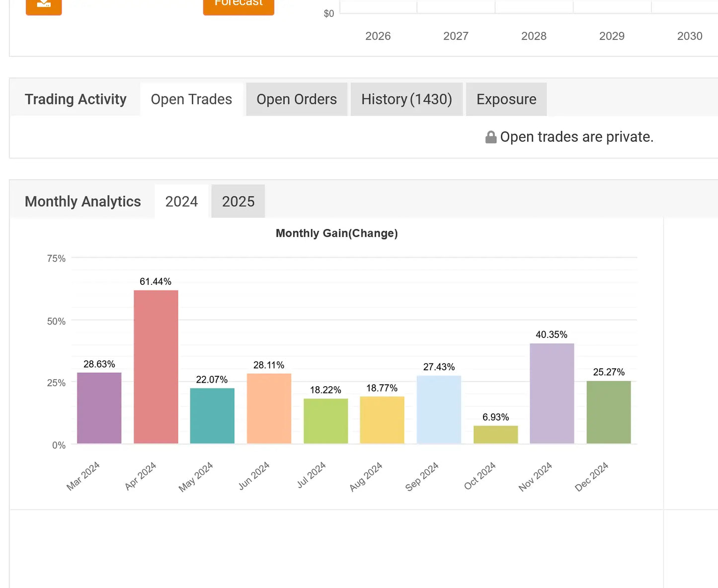Switch to the Open Orders tab
Viewport: 718px width, 588px height.
(x=297, y=99)
